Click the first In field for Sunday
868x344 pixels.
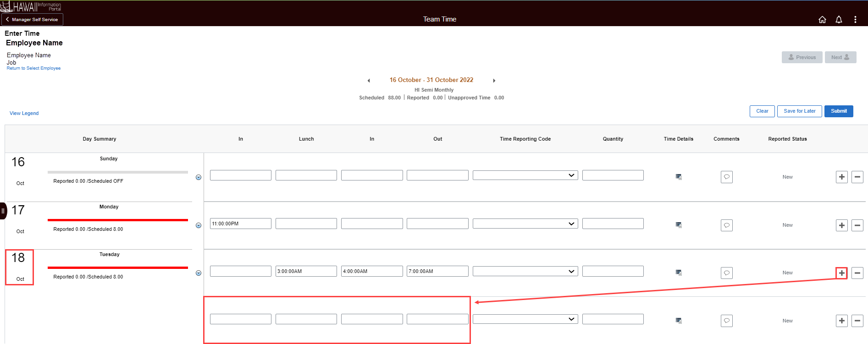coord(241,175)
